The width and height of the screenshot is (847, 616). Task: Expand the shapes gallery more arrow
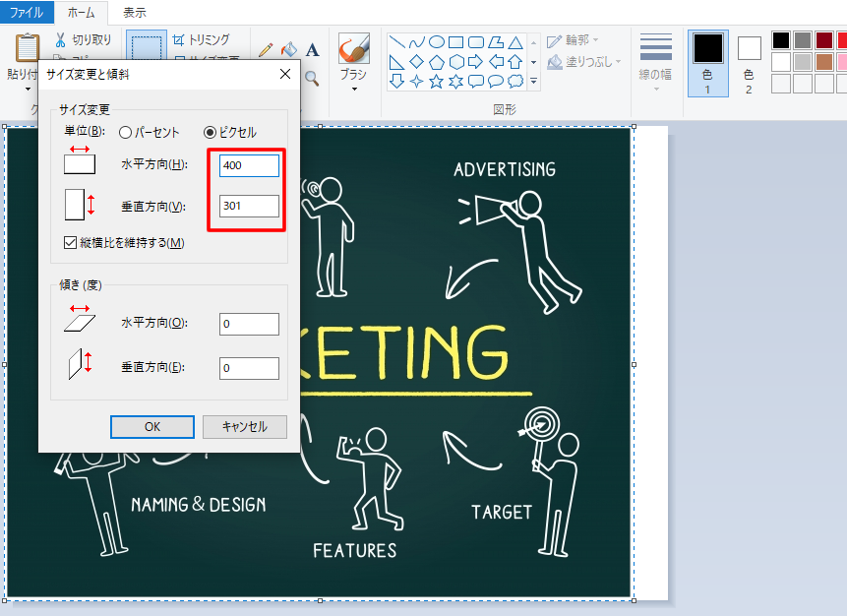(533, 81)
